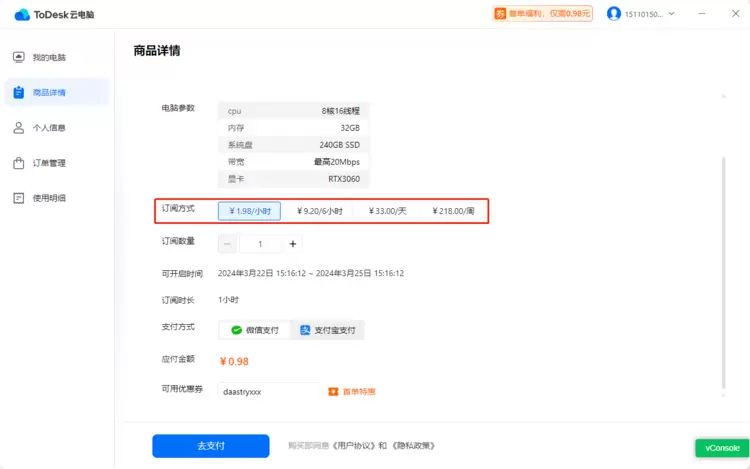The width and height of the screenshot is (750, 469).
Task: Click the 使用明细 list icon in sidebar
Action: pos(19,198)
